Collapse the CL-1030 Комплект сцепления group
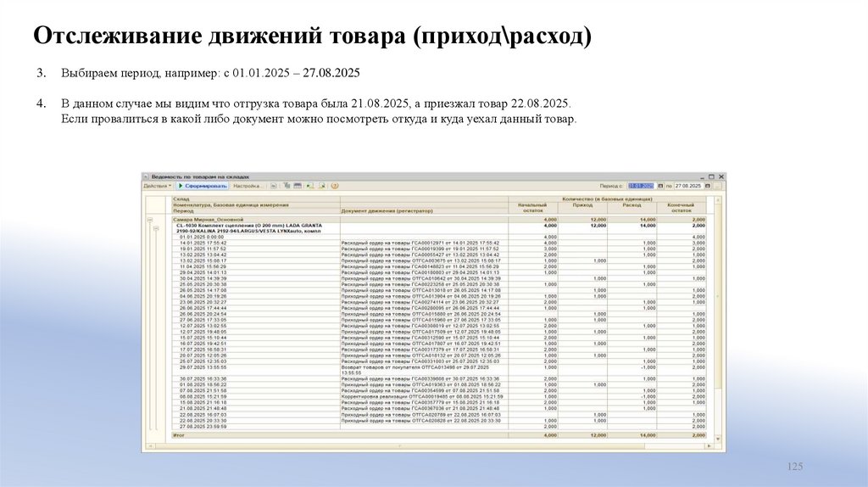 156,227
